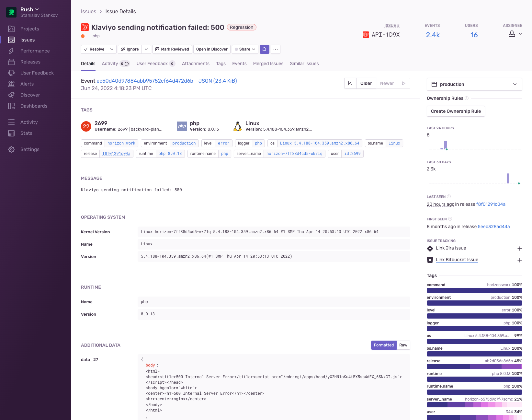Click the release tag distribution bar

click(474, 367)
